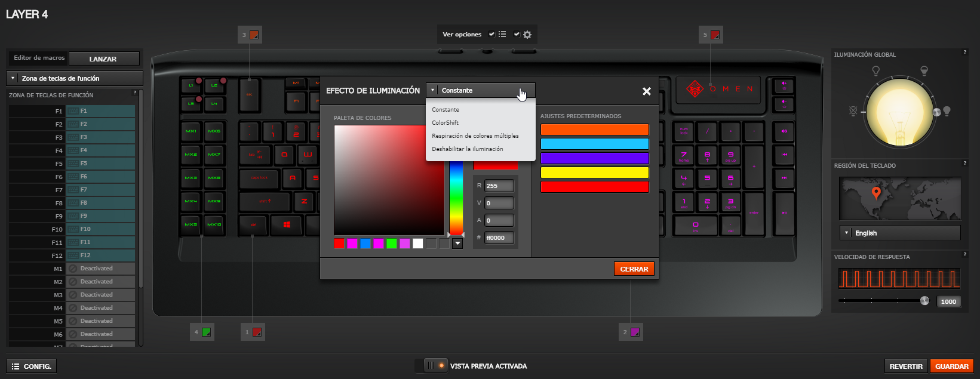Toggle the gear settings checkbox in Ver opciones

pyautogui.click(x=517, y=35)
